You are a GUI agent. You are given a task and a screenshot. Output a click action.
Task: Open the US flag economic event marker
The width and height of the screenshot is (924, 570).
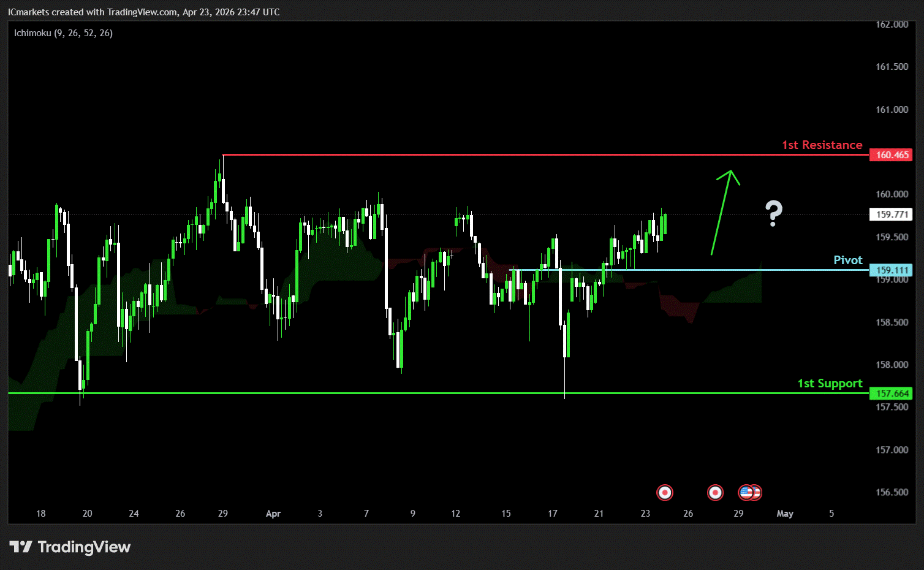[x=746, y=492]
